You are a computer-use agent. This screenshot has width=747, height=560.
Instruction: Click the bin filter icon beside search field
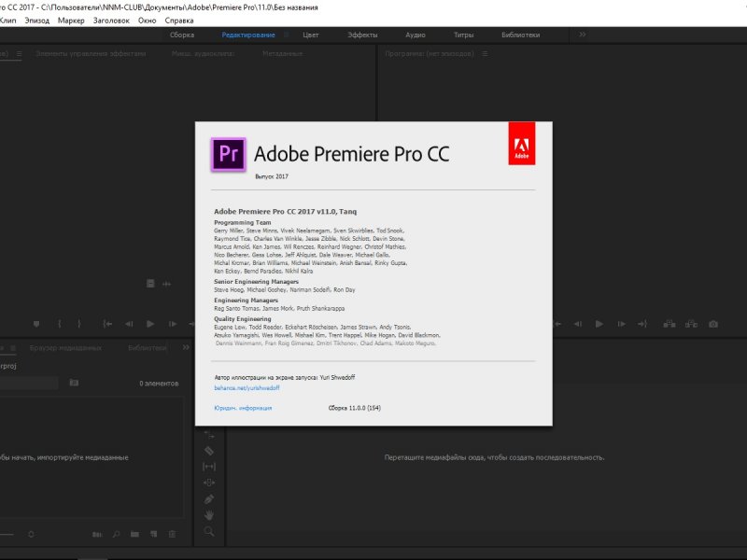point(74,383)
